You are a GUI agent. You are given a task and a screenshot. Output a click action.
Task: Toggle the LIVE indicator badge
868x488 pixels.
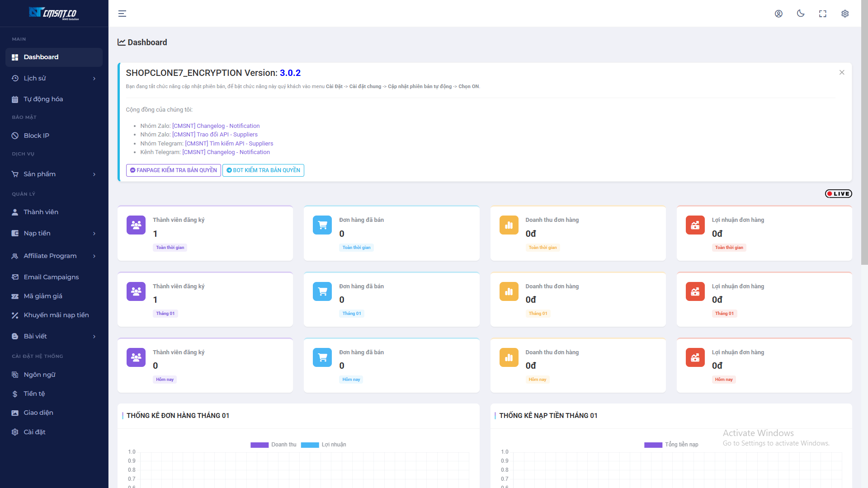click(x=838, y=194)
